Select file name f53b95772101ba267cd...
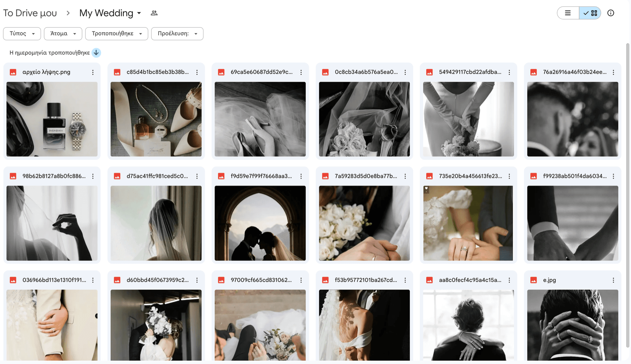Screen dimensions: 631x364 point(366,280)
